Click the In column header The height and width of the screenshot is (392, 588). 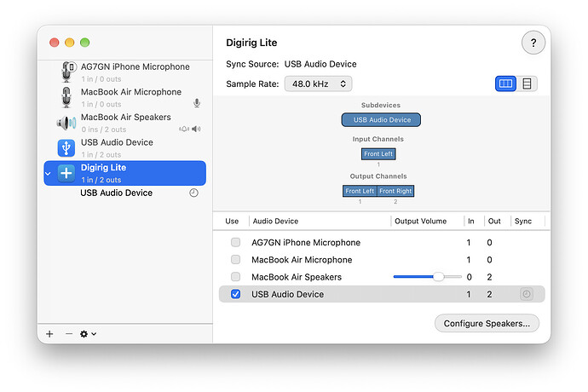point(471,222)
